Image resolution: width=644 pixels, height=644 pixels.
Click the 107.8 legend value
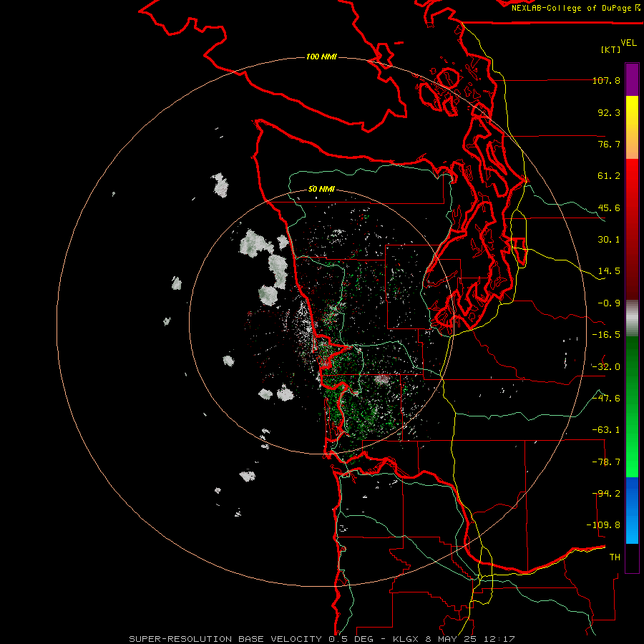tap(606, 80)
